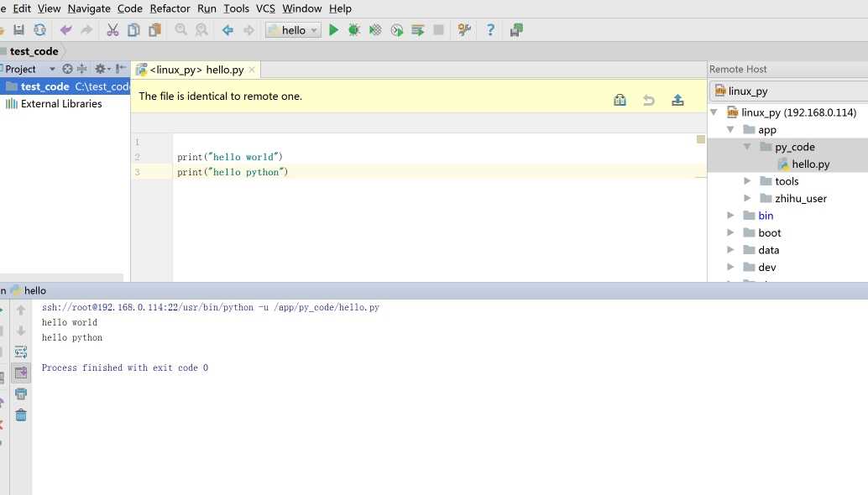Expand the dev folder
Viewport: 868px width, 495px height.
pyautogui.click(x=730, y=267)
